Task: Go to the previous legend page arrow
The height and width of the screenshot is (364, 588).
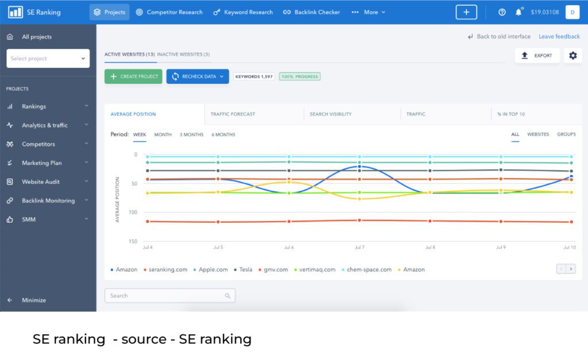Action: [562, 269]
